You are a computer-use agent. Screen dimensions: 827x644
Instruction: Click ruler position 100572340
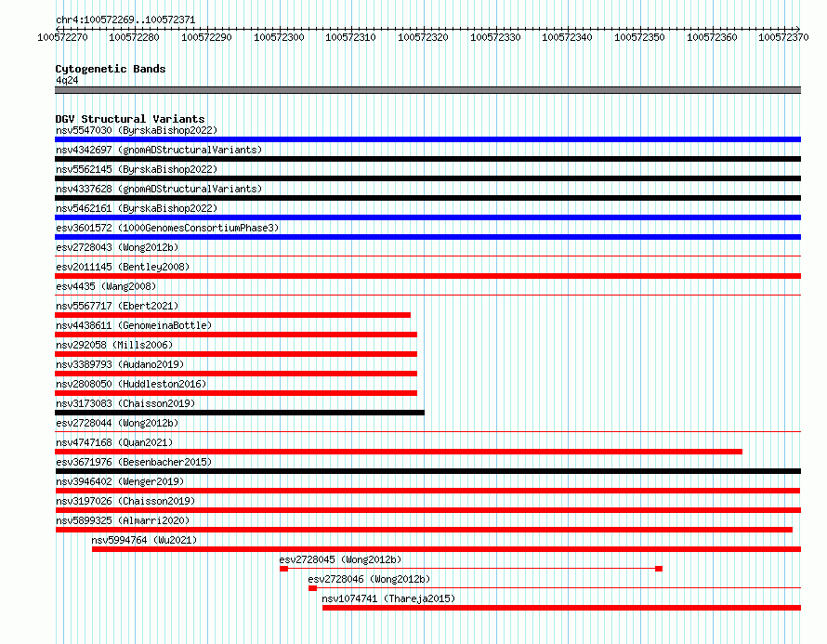pyautogui.click(x=567, y=37)
